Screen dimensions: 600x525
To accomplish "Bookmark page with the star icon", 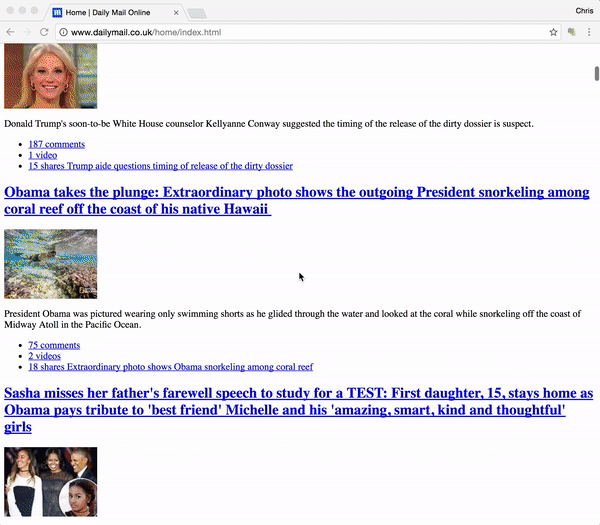I will tap(553, 32).
